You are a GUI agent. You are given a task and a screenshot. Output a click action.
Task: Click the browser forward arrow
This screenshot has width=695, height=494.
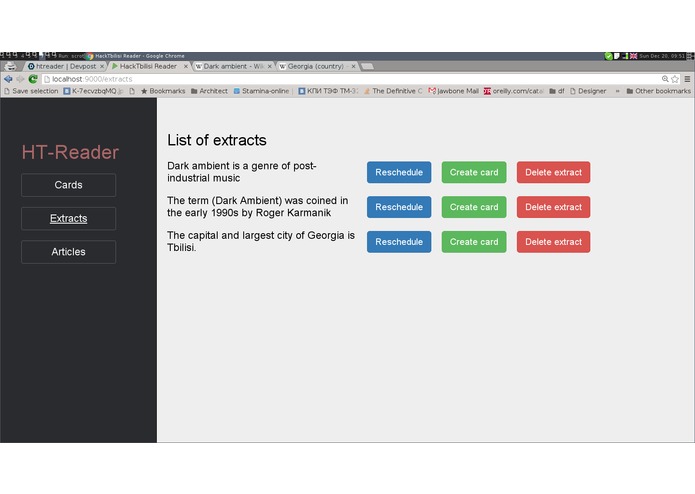[20, 79]
